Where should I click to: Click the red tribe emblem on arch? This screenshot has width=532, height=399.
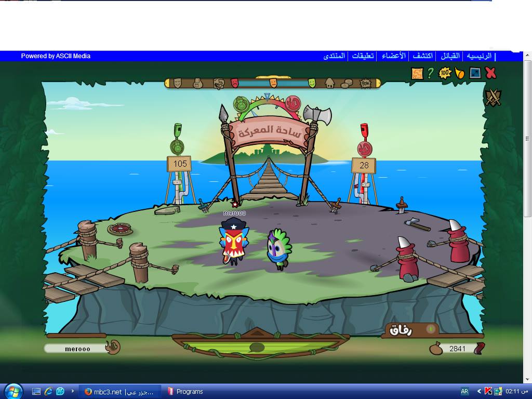coord(293,103)
